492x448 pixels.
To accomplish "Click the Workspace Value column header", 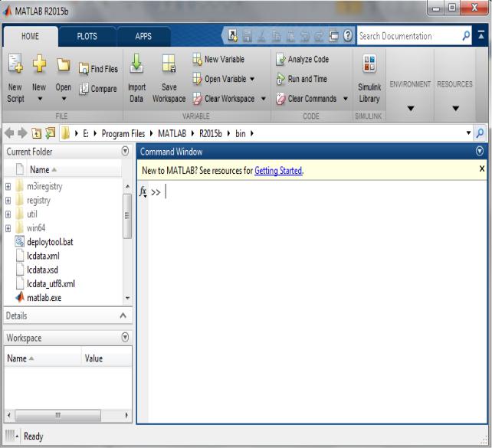I will [93, 358].
